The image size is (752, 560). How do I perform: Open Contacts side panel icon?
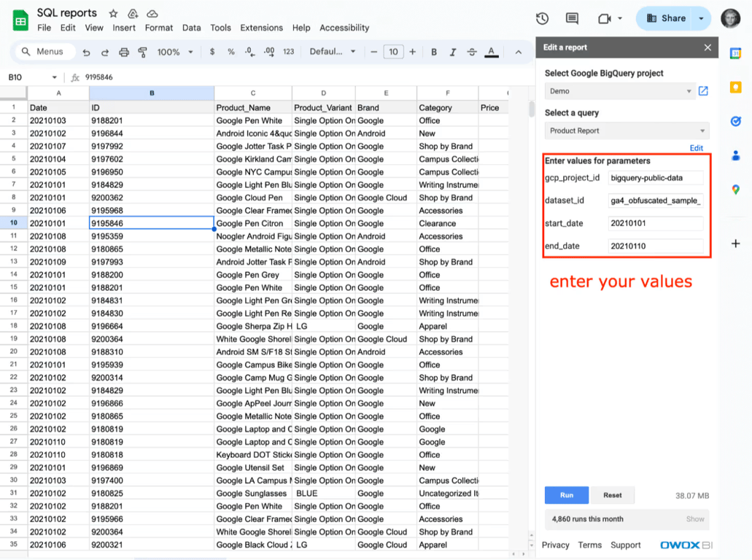[736, 155]
